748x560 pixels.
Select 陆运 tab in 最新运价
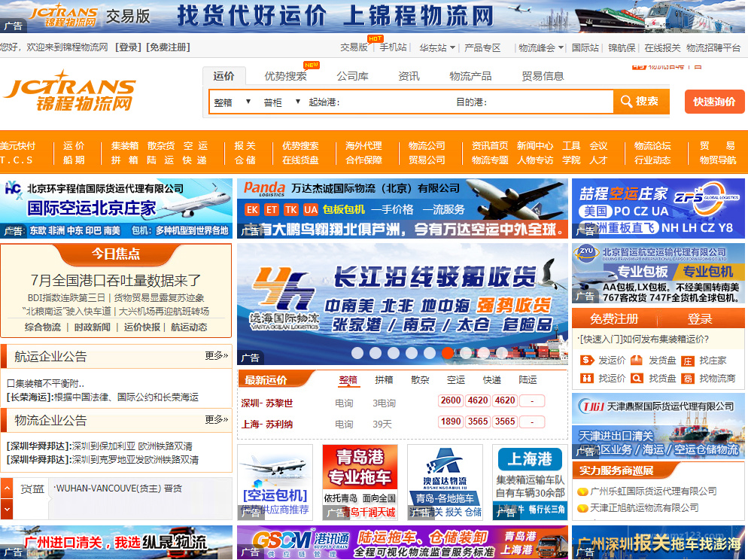[528, 379]
